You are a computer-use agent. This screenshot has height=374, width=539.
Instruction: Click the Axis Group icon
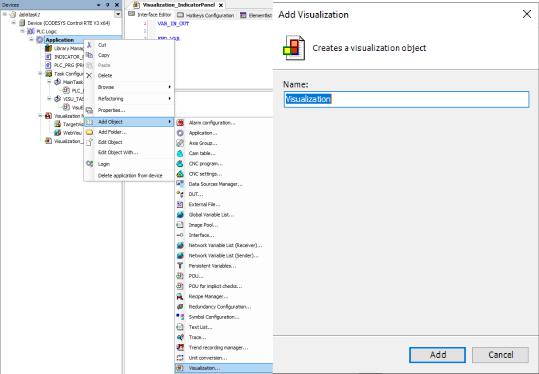(180, 143)
